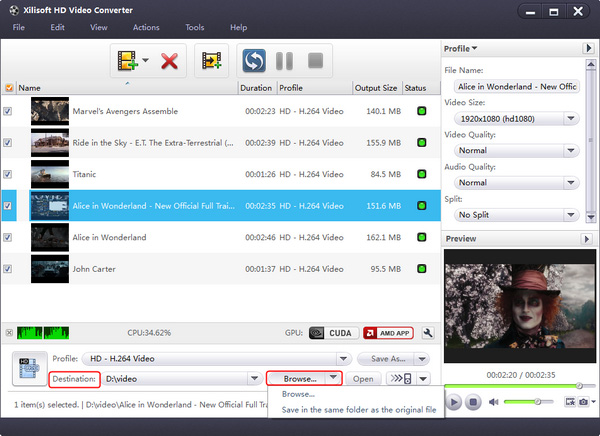Toggle the Titanic file checkbox
This screenshot has width=600, height=436.
pos(9,175)
